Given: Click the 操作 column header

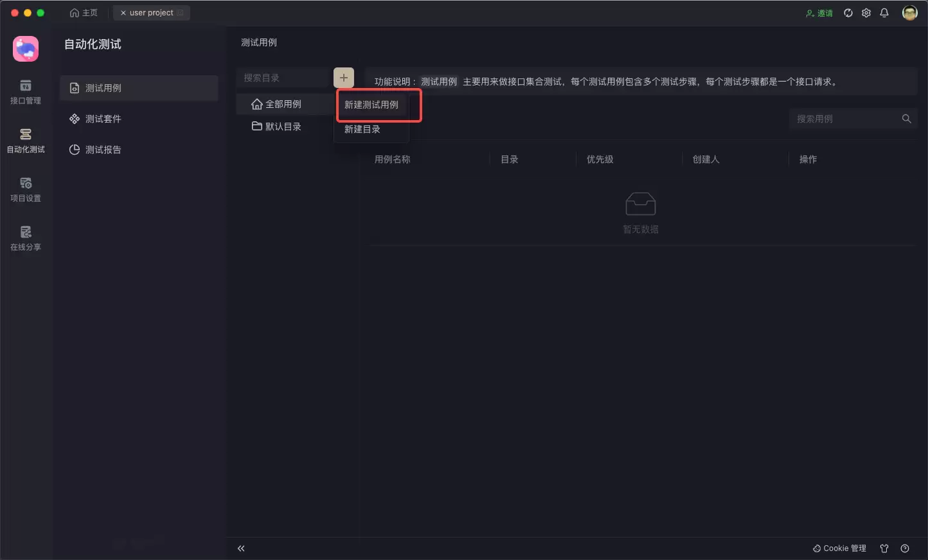Looking at the screenshot, I should (808, 159).
